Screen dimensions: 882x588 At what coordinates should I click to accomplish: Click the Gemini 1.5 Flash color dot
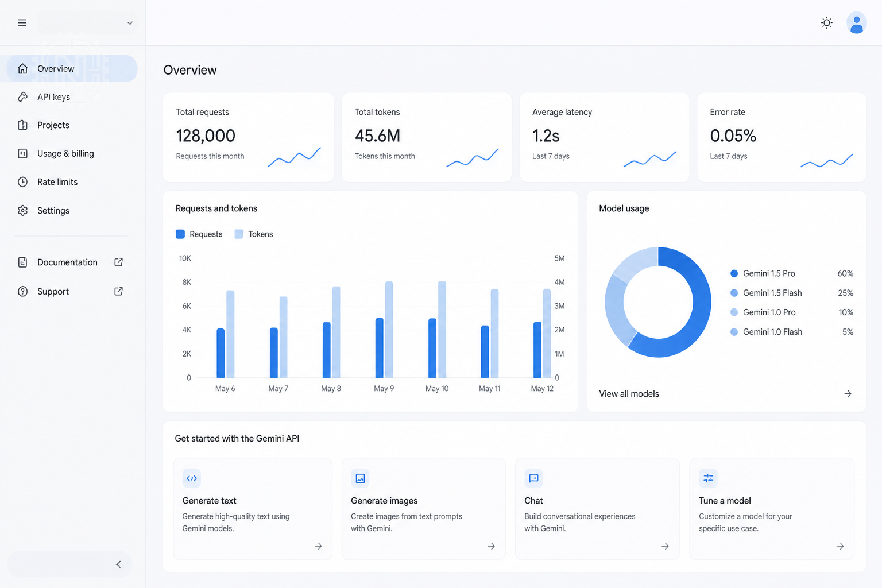pyautogui.click(x=734, y=293)
